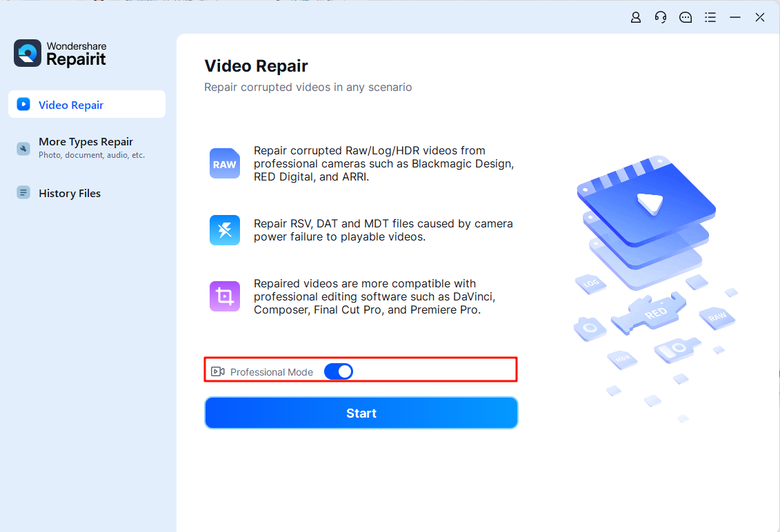The width and height of the screenshot is (780, 532).
Task: Disable the Professional Mode toggle
Action: 339,372
